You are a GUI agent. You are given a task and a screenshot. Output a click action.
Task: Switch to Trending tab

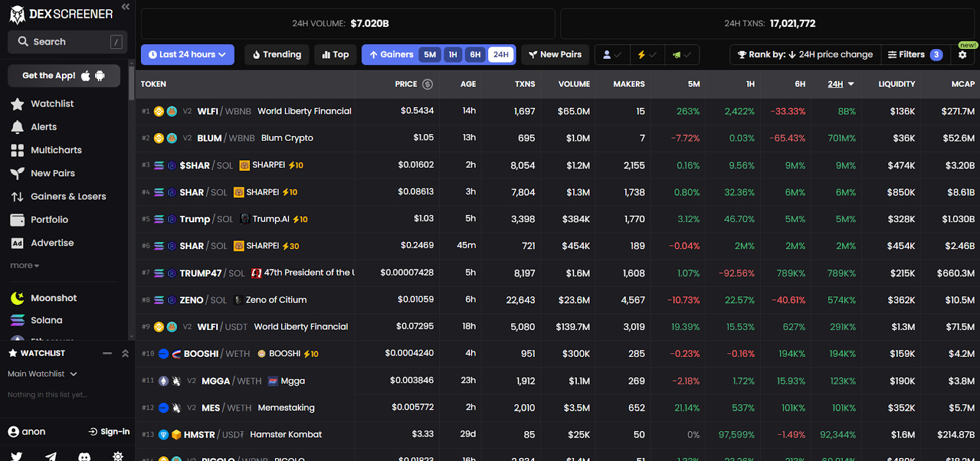coord(277,54)
